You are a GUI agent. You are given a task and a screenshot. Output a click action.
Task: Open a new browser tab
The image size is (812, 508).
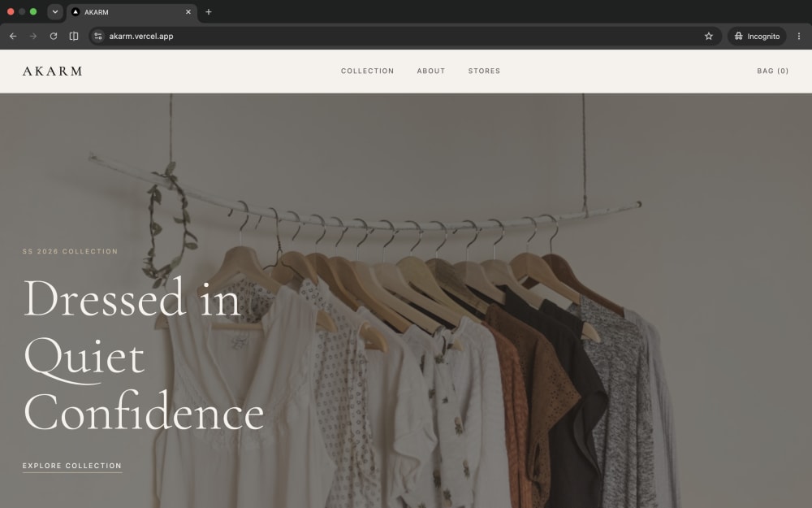click(x=208, y=12)
